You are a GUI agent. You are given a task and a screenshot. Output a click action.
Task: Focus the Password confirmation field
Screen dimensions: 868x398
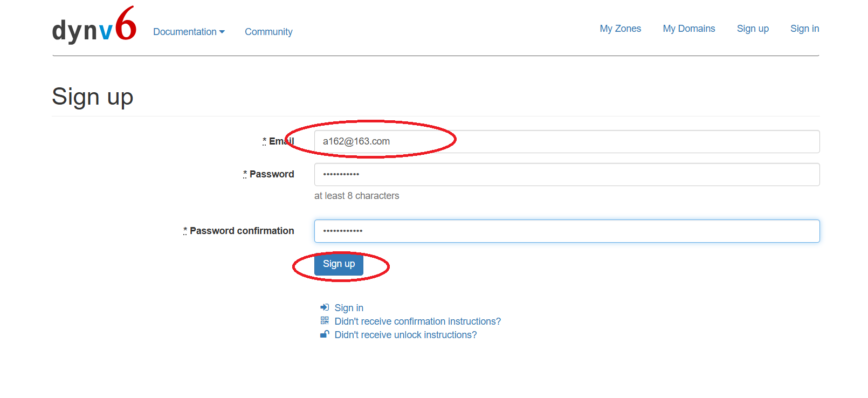point(566,231)
